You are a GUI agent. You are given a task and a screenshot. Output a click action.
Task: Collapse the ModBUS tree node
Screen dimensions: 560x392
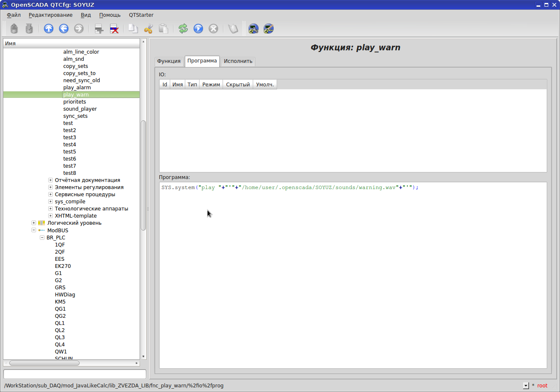[34, 230]
